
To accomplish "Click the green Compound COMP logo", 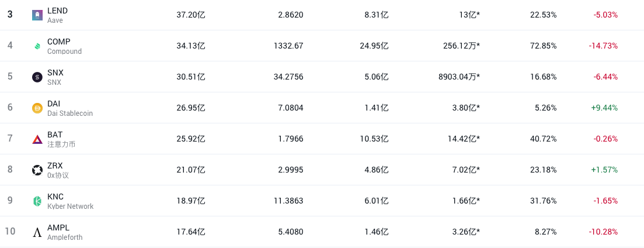I will click(x=37, y=46).
